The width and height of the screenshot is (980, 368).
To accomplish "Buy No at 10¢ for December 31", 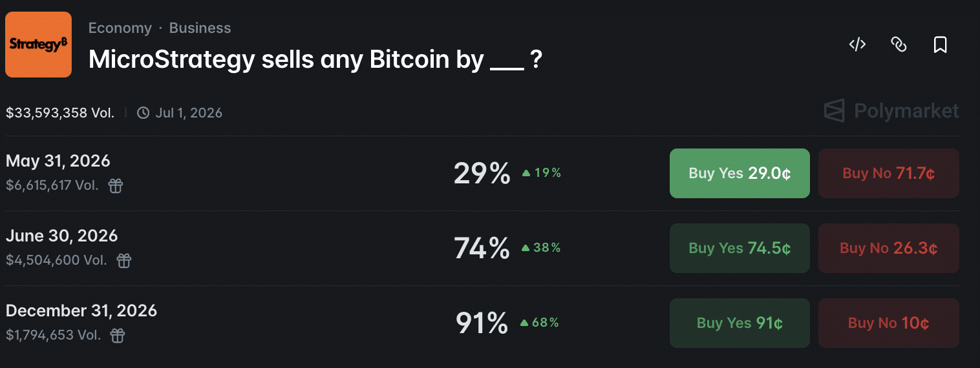I will click(889, 323).
